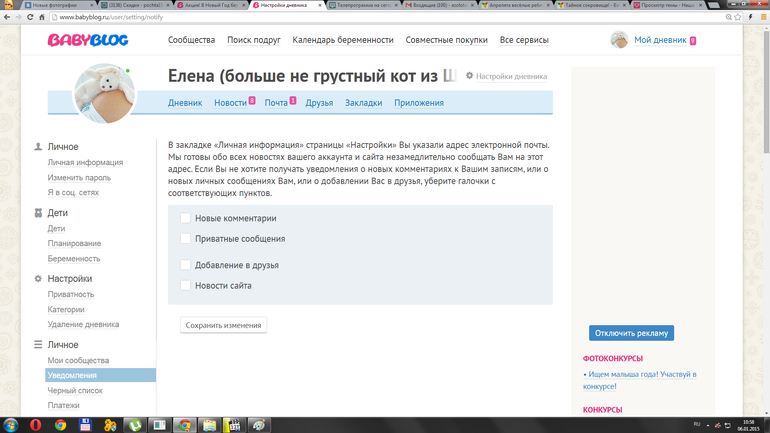Switch to the Gmail Входящие browser tab
Viewport: 770px width, 433px height.
(439, 5)
